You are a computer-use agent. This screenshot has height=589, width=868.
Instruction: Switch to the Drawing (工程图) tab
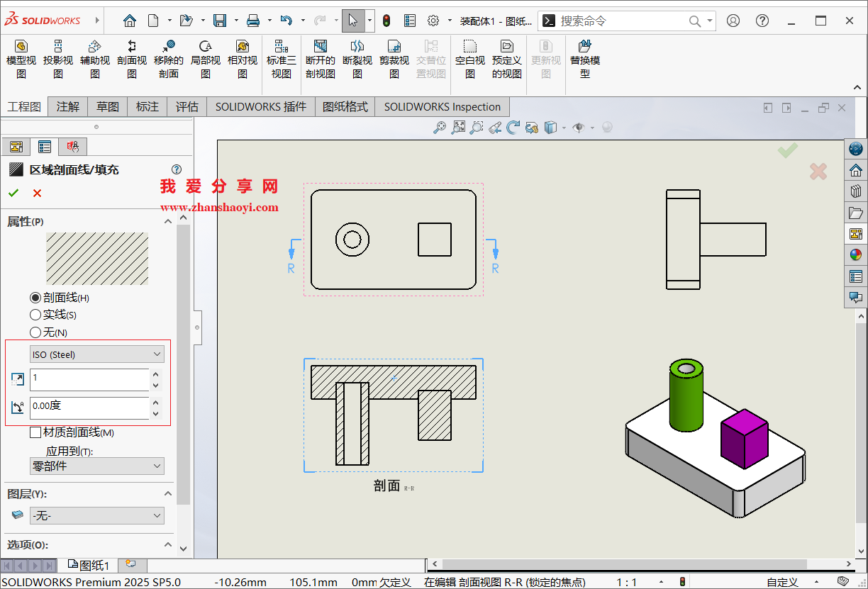click(24, 107)
